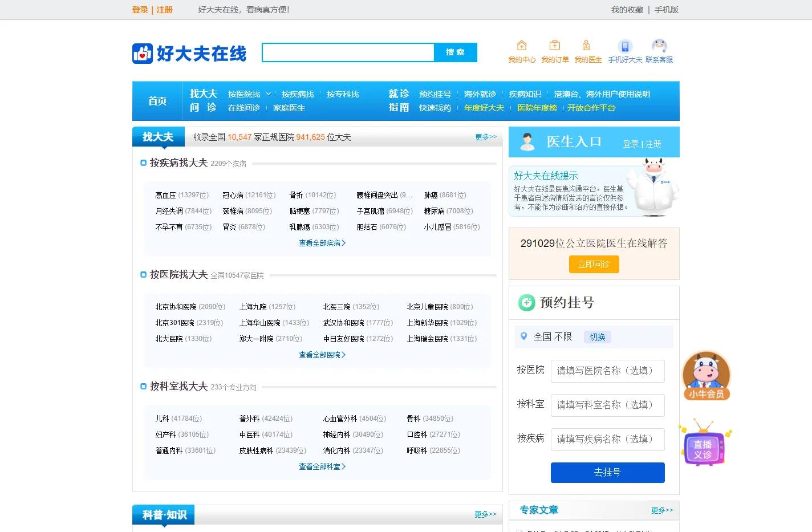Image resolution: width=812 pixels, height=532 pixels.
Task: Expand 查看全部医院
Action: [322, 355]
